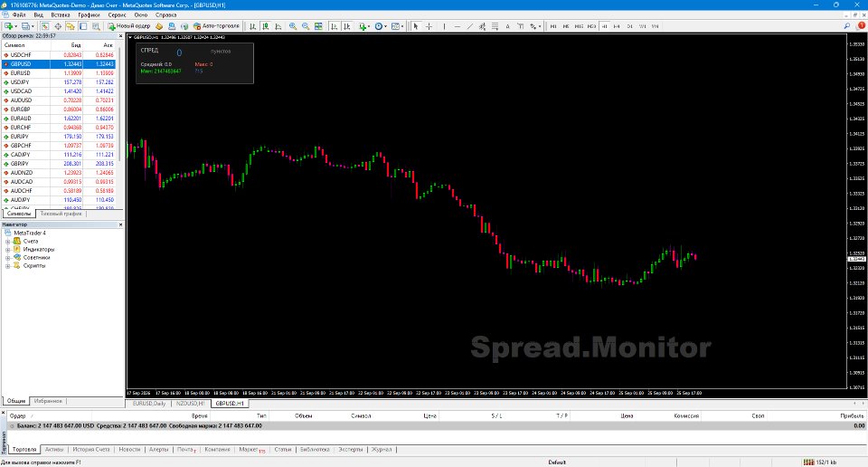
Task: Switch timeframe to D1
Action: coord(630,26)
